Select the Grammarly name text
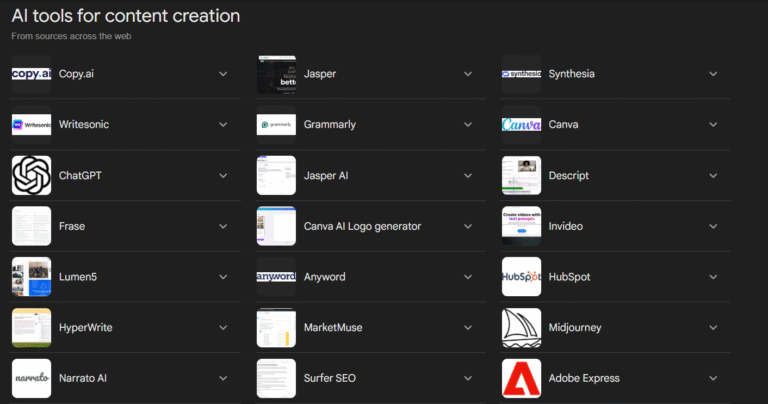This screenshot has height=404, width=768. point(330,125)
